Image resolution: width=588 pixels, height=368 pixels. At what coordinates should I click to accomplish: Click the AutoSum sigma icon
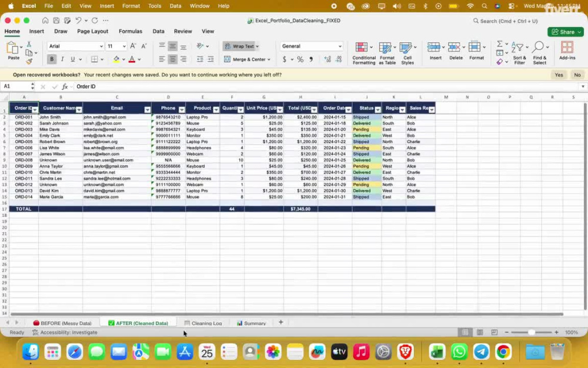pos(499,44)
